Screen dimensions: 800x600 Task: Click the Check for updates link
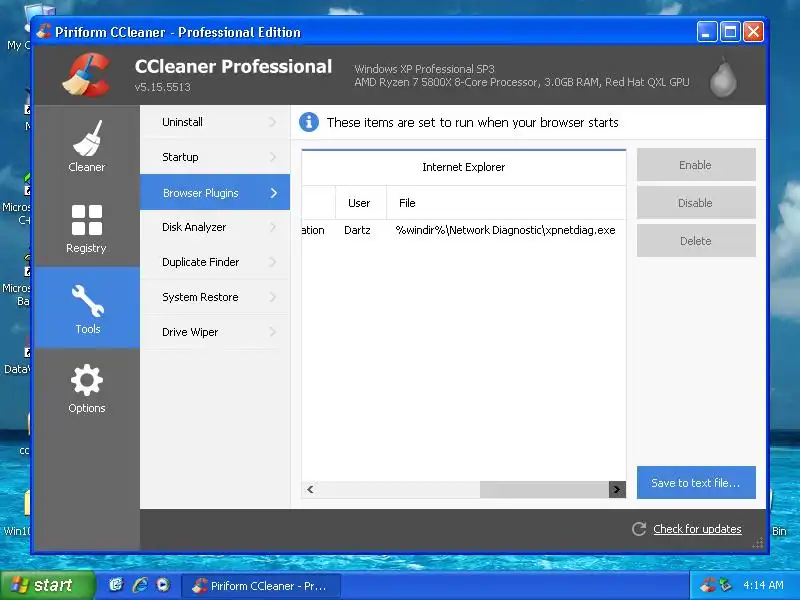tap(697, 529)
